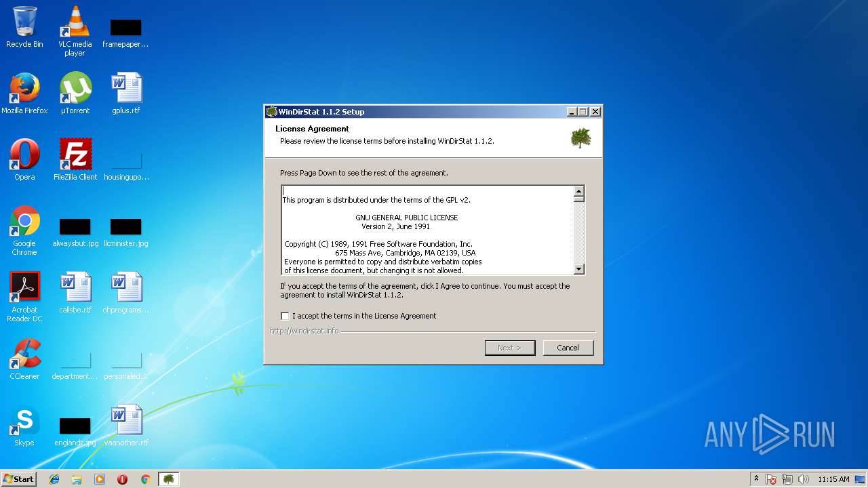Click the Start button
Viewport: 868px width, 488px height.
18,479
